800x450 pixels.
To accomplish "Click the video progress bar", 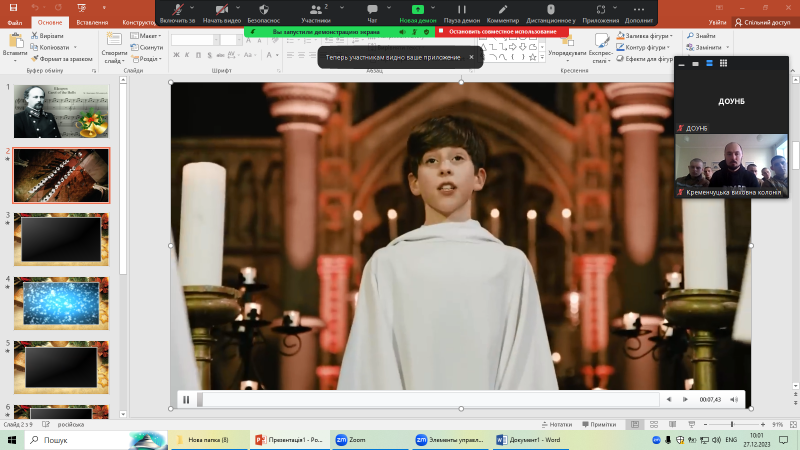I will click(x=429, y=399).
